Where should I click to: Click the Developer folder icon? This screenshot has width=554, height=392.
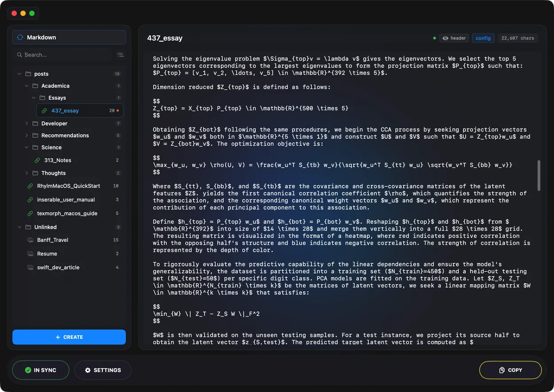click(35, 124)
